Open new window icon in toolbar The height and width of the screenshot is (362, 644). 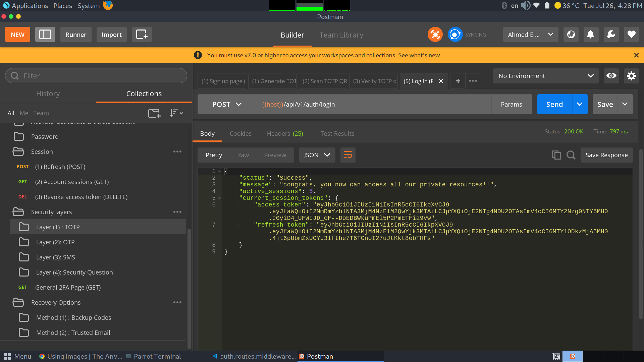click(142, 35)
